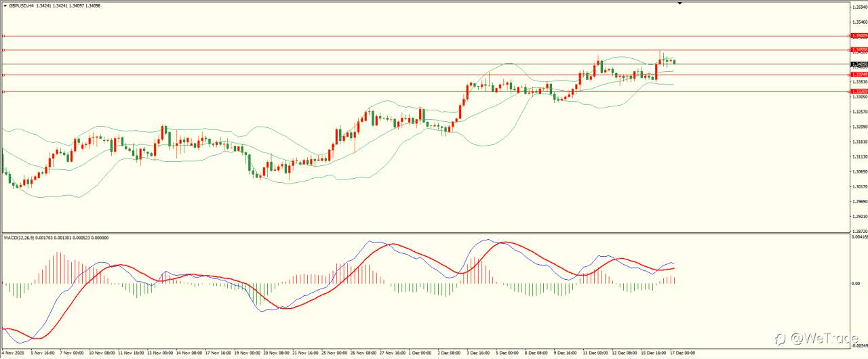The width and height of the screenshot is (868, 359).
Task: Click 1.32090 on the price scale
Action: click(859, 127)
